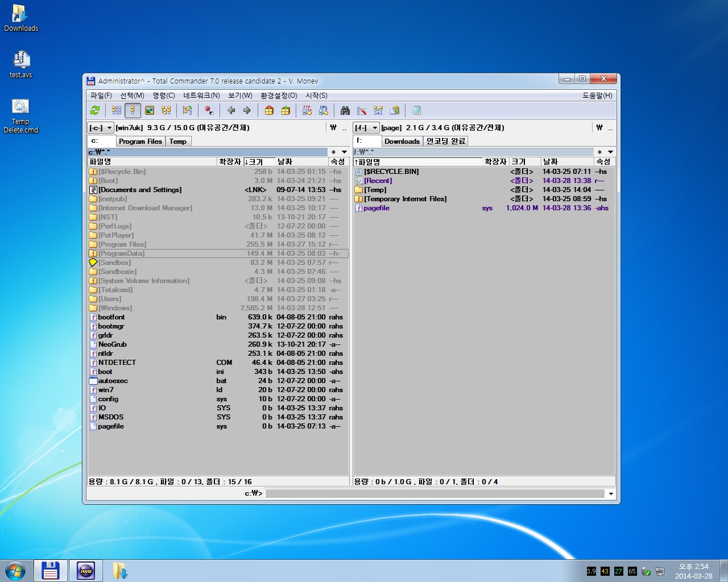Switch to the Program Files tab
The image size is (728, 582).
(x=140, y=141)
